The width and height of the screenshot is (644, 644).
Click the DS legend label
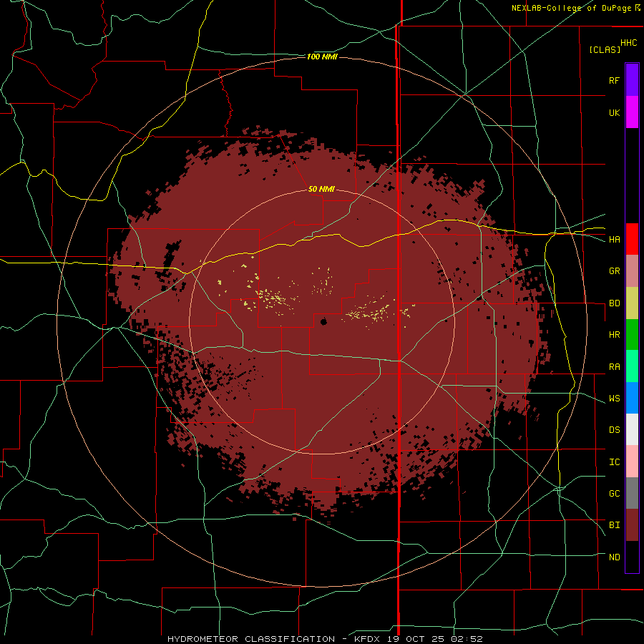pyautogui.click(x=614, y=429)
